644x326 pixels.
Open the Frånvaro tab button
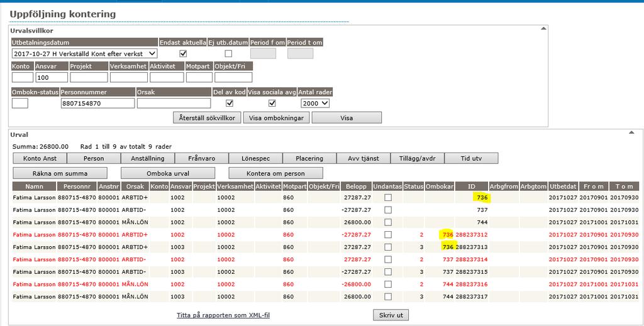(x=202, y=158)
